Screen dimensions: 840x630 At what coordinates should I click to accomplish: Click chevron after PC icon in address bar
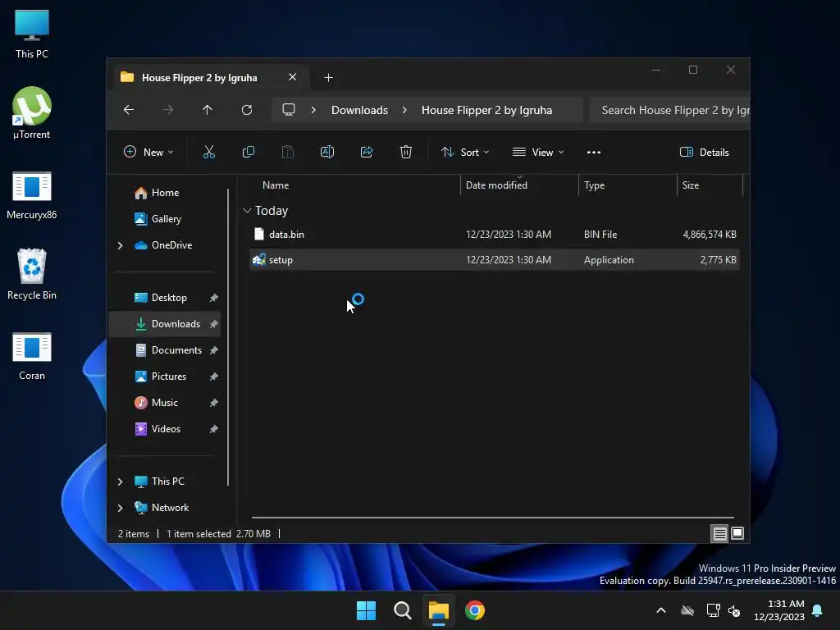[x=313, y=110]
